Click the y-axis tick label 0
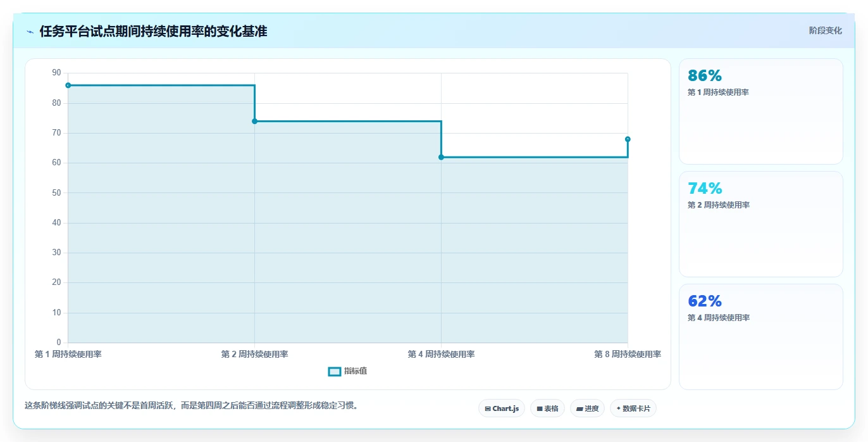This screenshot has height=442, width=868. click(x=59, y=343)
